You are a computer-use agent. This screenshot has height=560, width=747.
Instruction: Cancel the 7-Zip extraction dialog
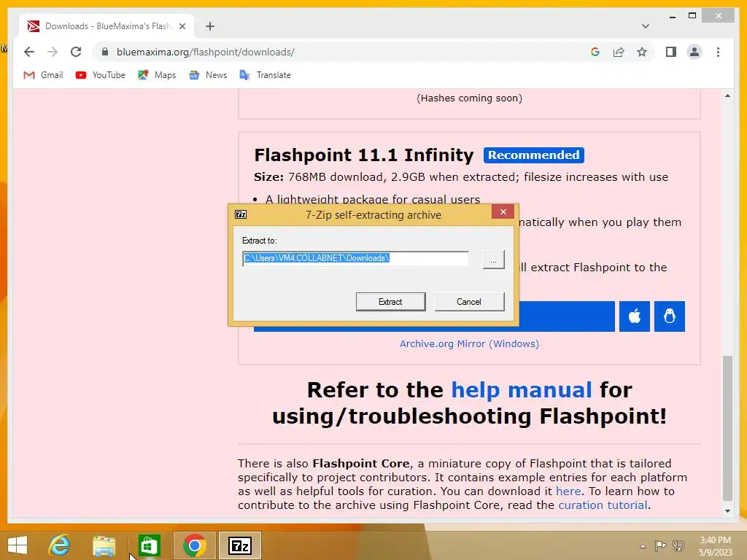(469, 302)
